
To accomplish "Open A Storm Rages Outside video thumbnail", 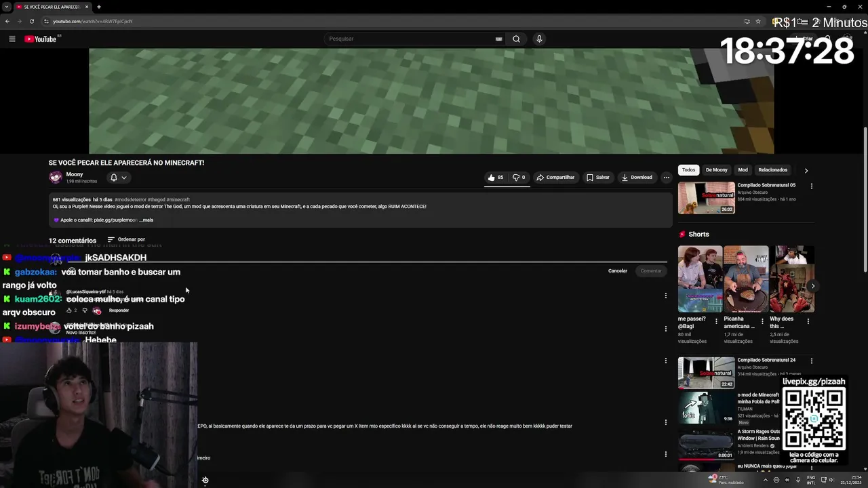I will (x=706, y=443).
